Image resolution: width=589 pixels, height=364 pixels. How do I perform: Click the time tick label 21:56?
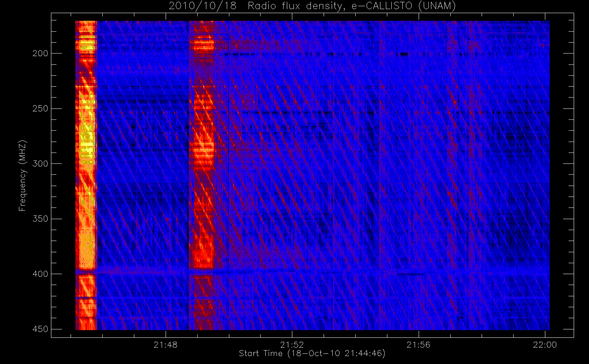pyautogui.click(x=419, y=345)
